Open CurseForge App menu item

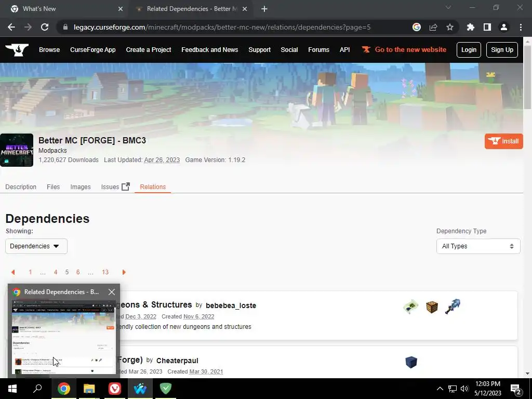click(92, 50)
